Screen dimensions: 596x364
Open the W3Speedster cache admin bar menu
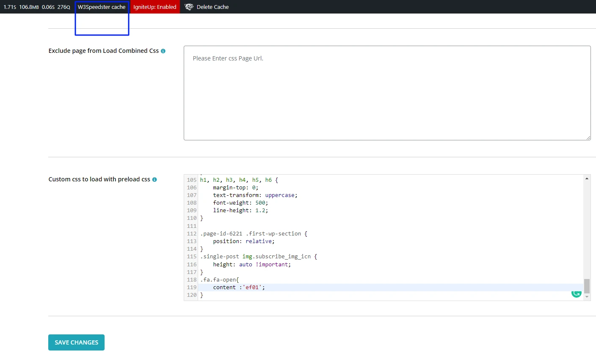pyautogui.click(x=102, y=7)
